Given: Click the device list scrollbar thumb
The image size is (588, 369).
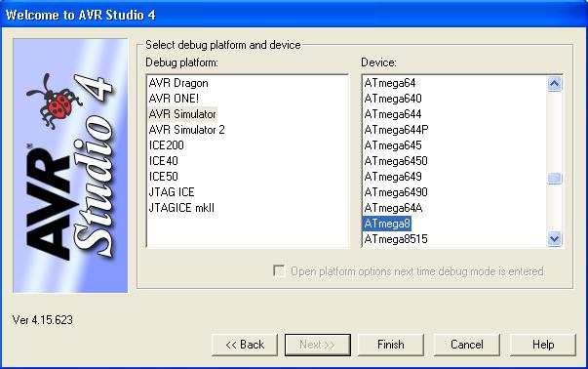Looking at the screenshot, I should point(554,178).
